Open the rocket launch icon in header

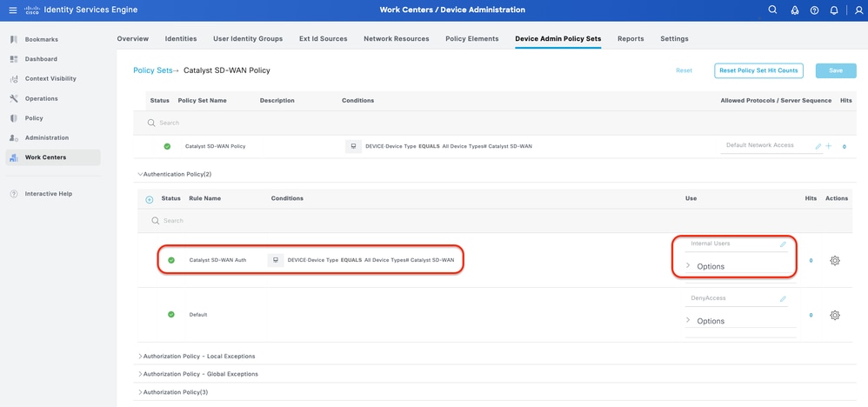click(794, 10)
